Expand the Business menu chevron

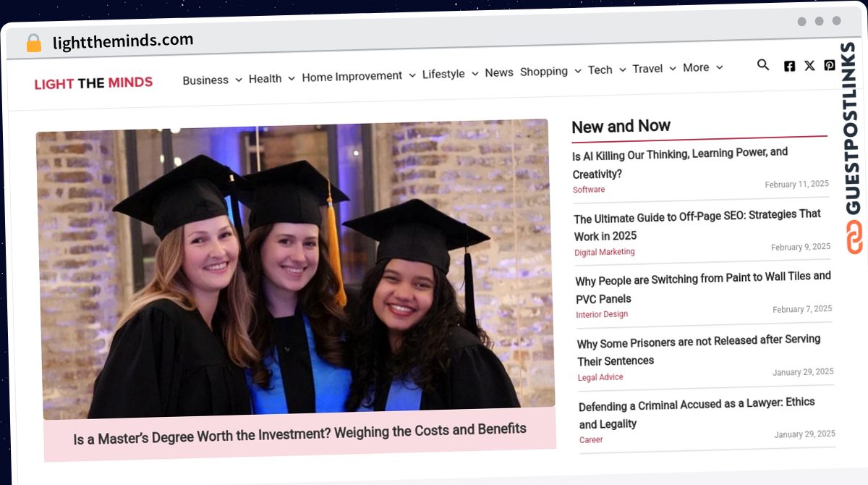pos(238,80)
